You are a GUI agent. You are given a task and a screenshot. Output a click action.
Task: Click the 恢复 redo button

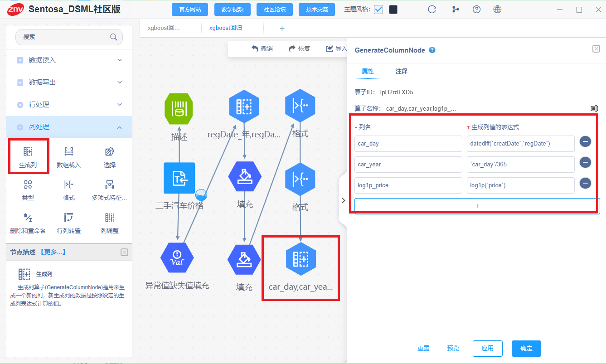pos(300,49)
